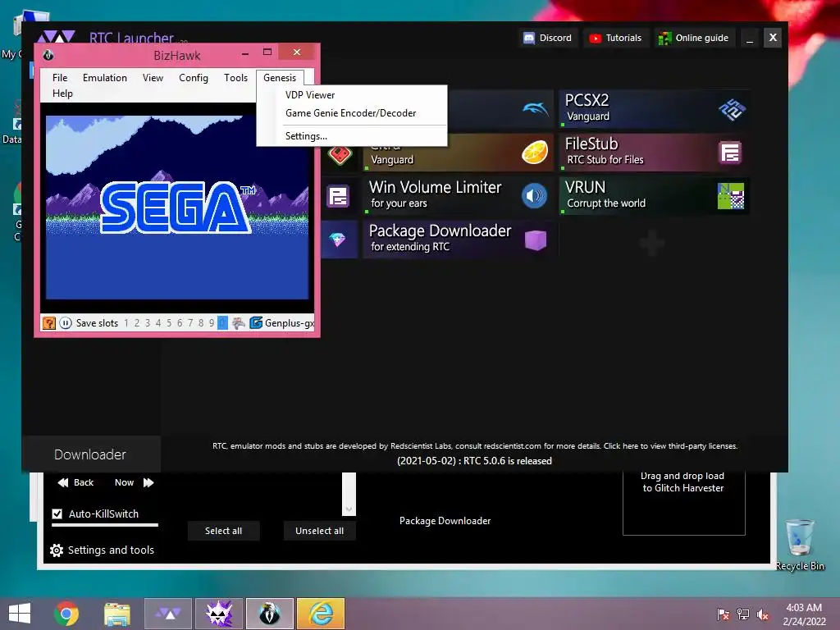Click the Select all button
The image size is (840, 630).
[x=223, y=531]
